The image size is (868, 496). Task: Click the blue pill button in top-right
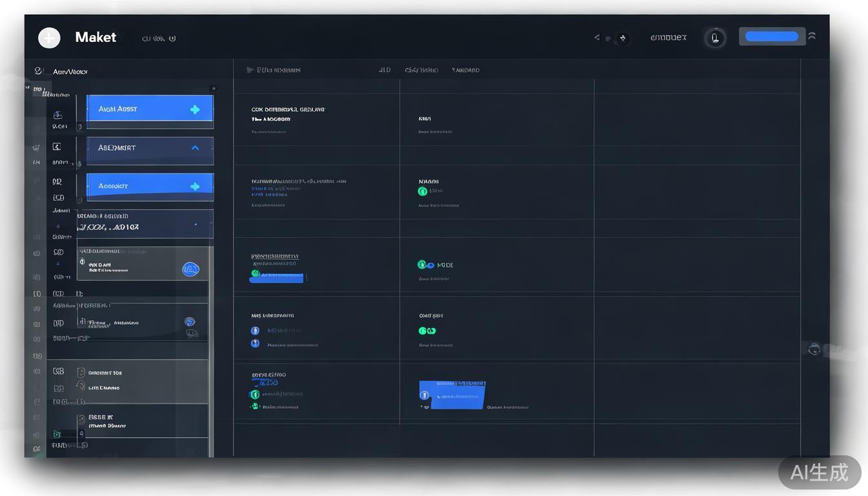point(772,37)
